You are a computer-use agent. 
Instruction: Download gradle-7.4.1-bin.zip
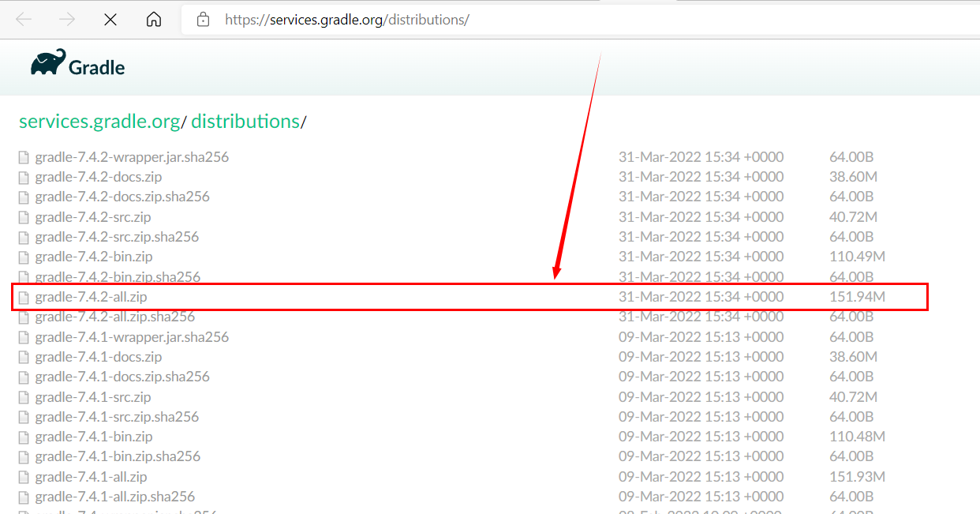pos(94,436)
